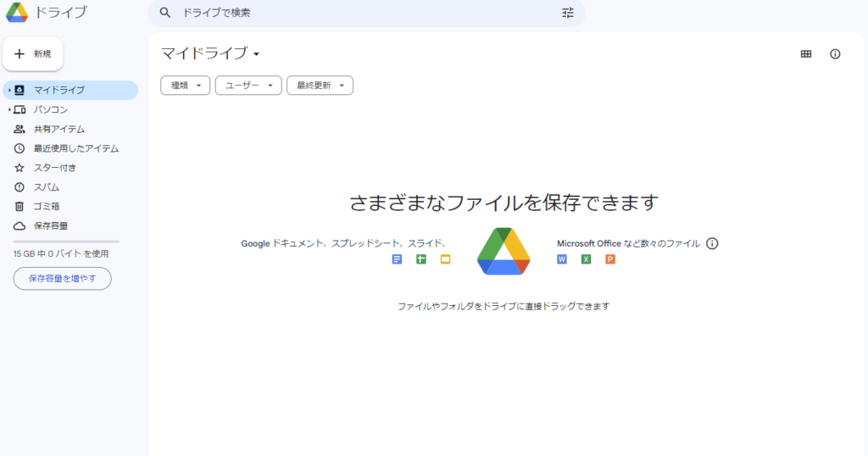Viewport: 868px width, 456px height.
Task: Click the Google Slides icon
Action: coord(446,259)
